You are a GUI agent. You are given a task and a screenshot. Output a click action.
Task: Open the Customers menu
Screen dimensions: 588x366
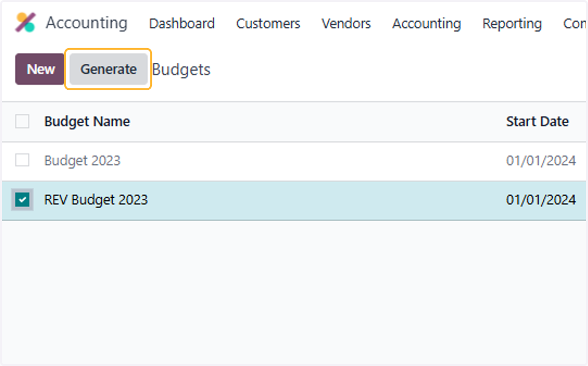[x=268, y=24]
